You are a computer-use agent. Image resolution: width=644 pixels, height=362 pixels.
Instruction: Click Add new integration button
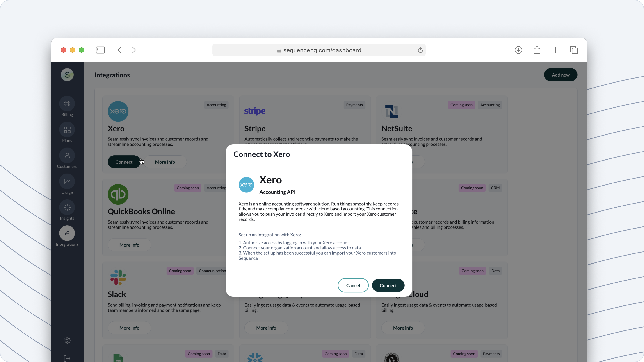point(560,75)
